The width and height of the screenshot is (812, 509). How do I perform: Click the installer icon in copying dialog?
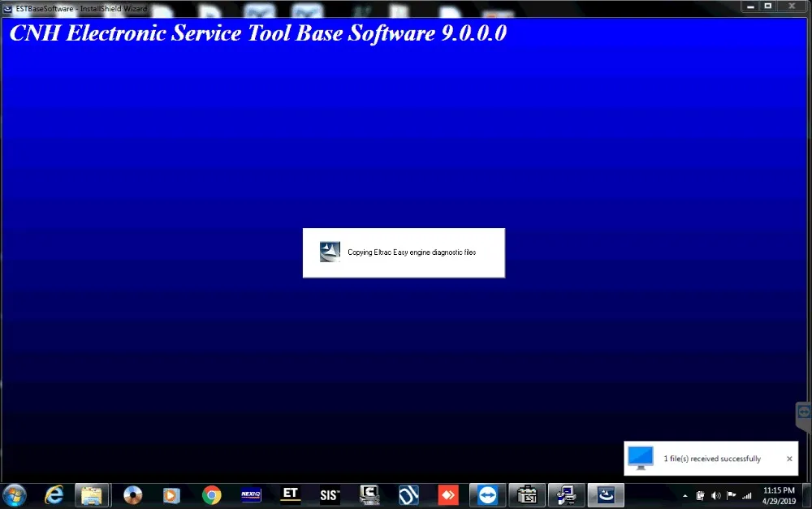(330, 252)
